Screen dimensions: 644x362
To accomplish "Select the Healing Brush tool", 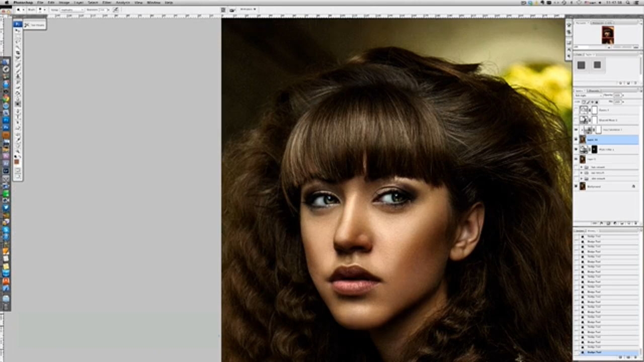I will [x=18, y=65].
